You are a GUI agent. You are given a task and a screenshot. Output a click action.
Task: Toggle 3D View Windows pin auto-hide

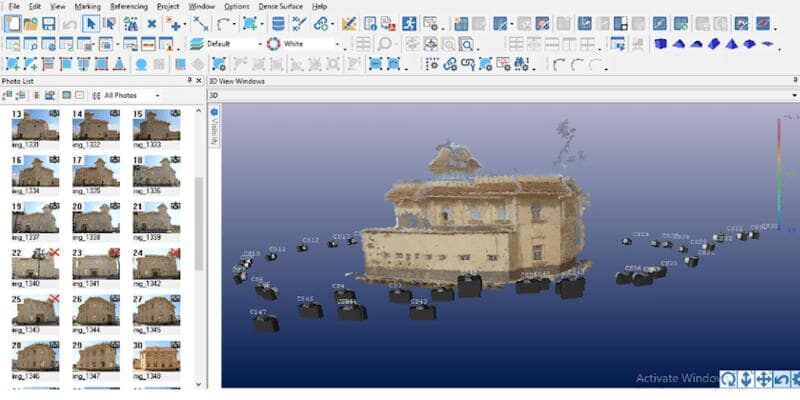(795, 81)
